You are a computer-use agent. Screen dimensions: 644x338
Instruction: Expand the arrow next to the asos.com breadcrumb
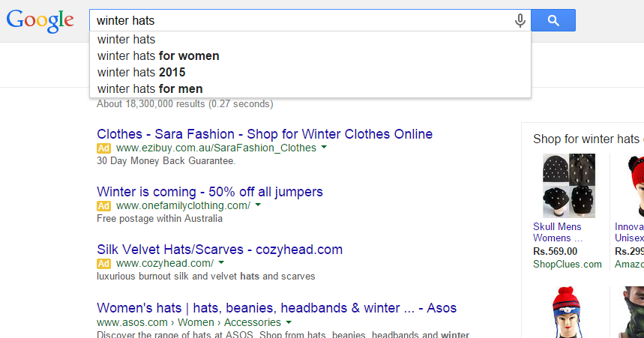click(x=289, y=322)
